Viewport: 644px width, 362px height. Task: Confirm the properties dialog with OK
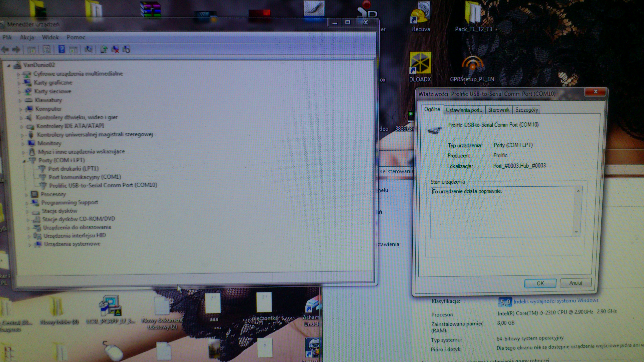(x=540, y=283)
